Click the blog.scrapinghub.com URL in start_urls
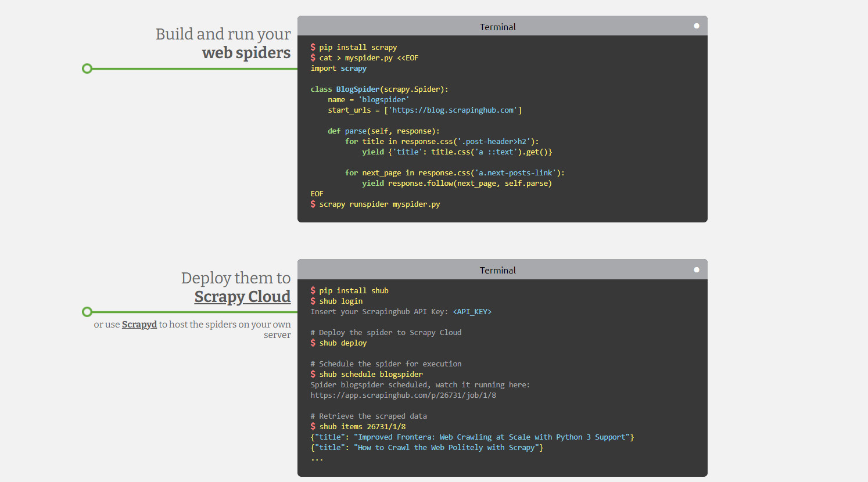The image size is (868, 482). coord(453,110)
